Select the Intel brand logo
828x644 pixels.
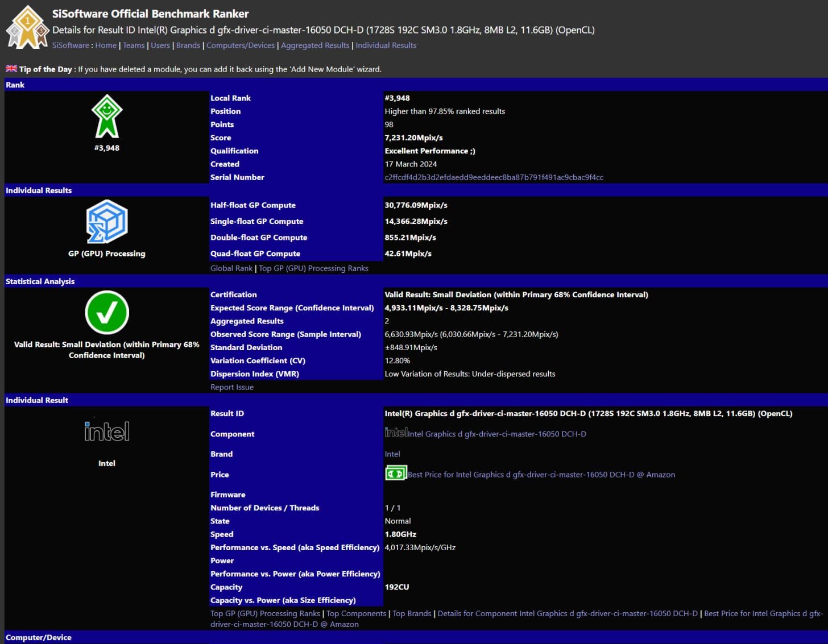tap(106, 432)
